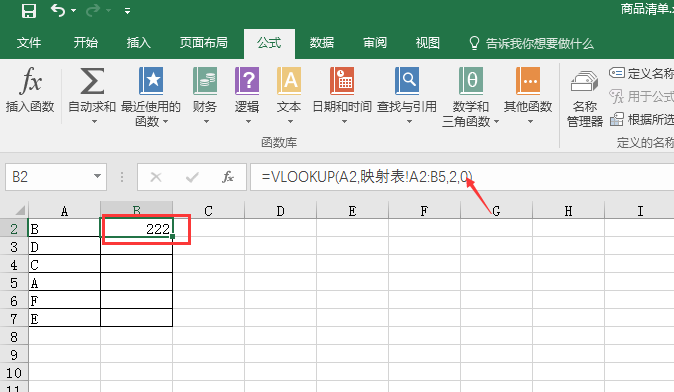Click the Name Box showing B2
674x392 pixels.
[48, 177]
